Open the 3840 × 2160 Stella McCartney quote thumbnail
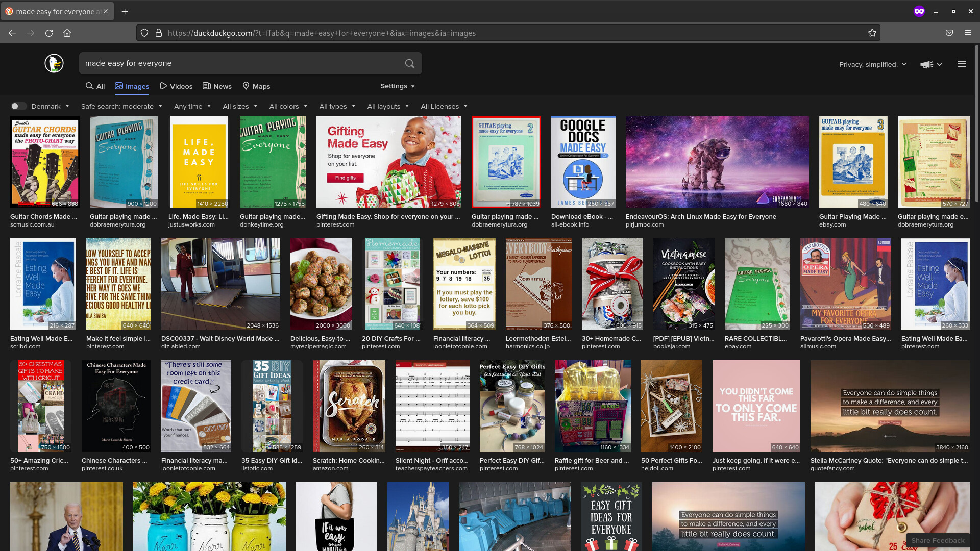Viewport: 980px width, 551px height. click(x=890, y=406)
